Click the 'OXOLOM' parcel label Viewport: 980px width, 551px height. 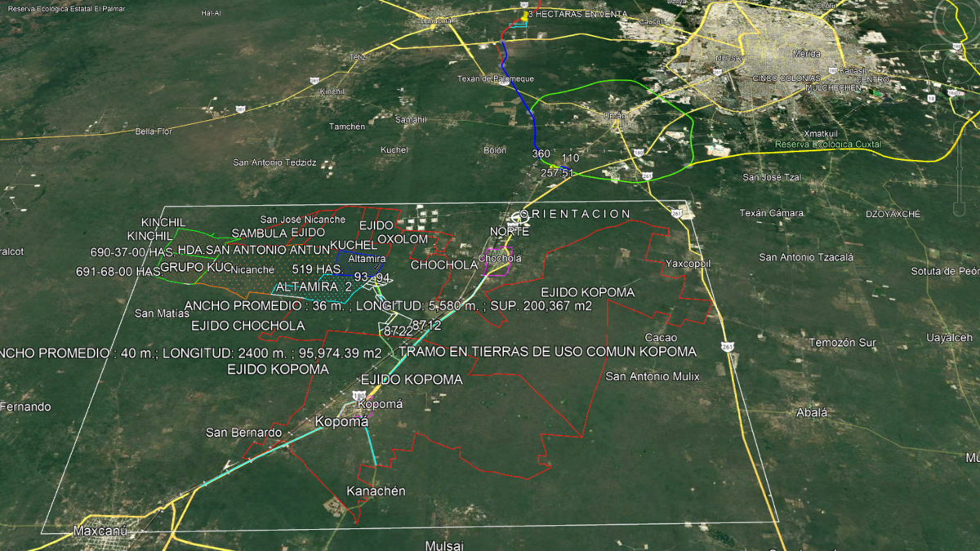(403, 238)
